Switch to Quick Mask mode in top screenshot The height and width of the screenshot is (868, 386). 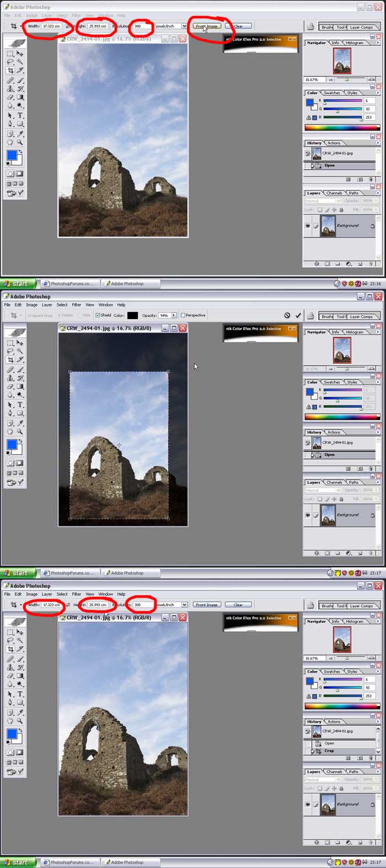click(19, 174)
